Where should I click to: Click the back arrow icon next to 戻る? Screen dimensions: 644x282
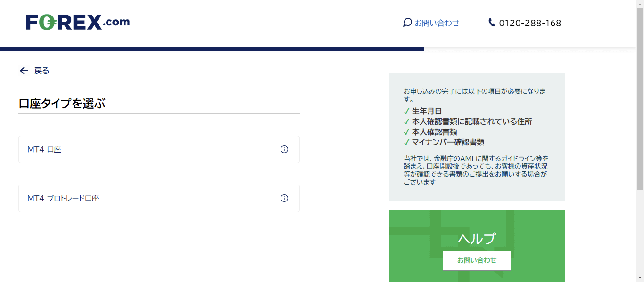[24, 71]
